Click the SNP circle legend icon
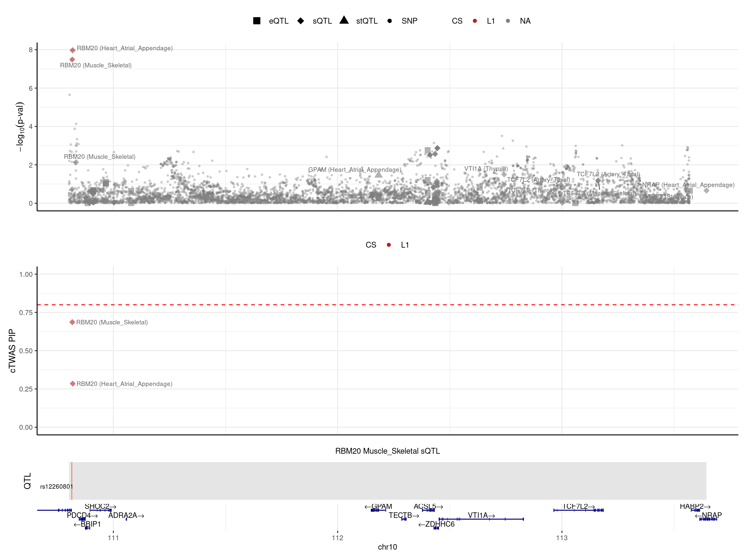 [389, 21]
